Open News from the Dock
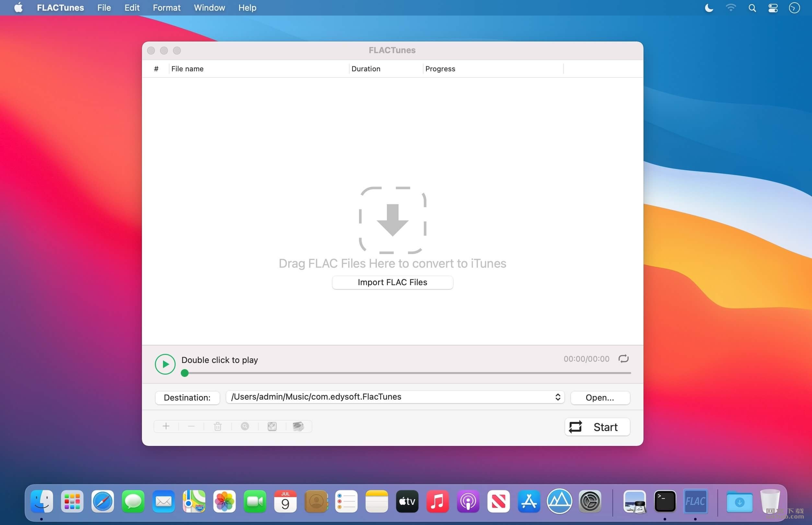 499,501
